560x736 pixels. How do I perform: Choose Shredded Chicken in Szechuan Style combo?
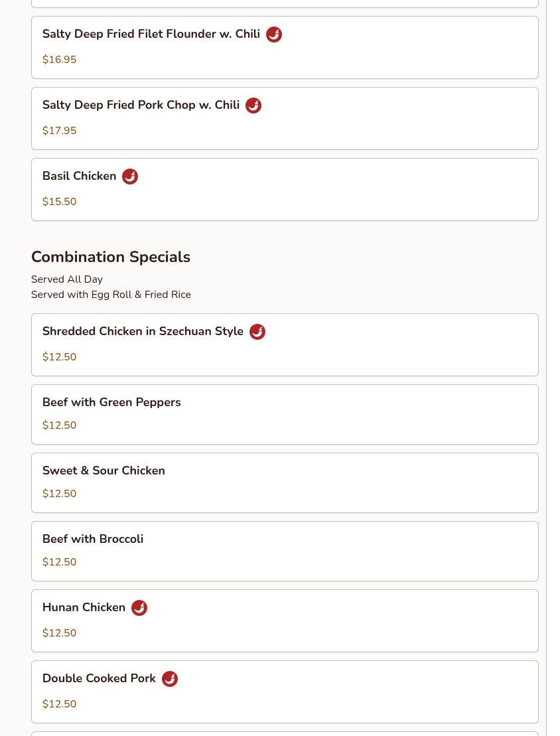[x=143, y=332]
